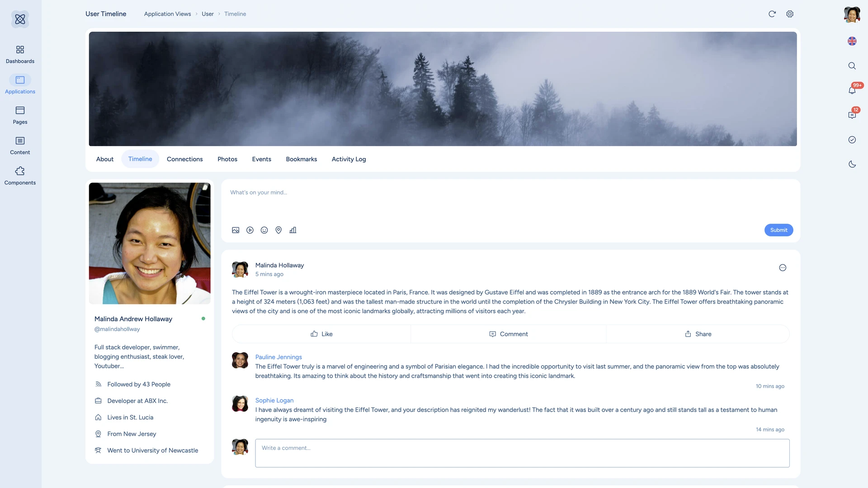Open the Content sidebar menu
Screen dimensions: 868x488
[20, 145]
